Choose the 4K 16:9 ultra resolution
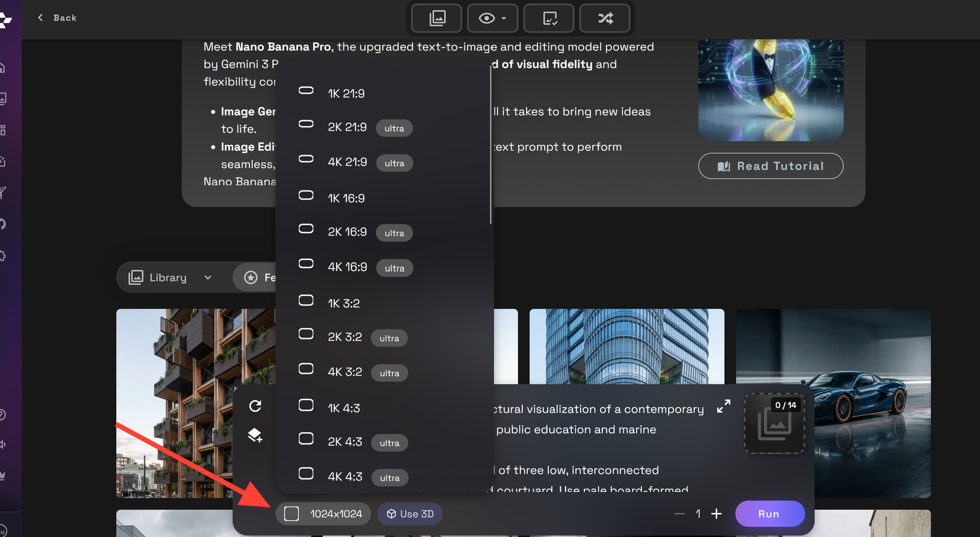Screen dimensions: 980x537 (385, 267)
